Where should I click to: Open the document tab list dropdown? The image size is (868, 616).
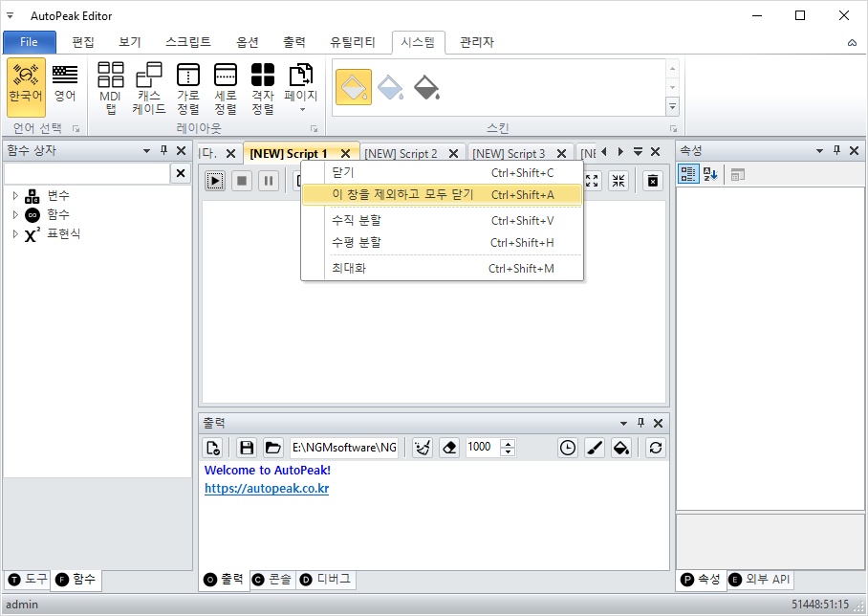[x=638, y=151]
